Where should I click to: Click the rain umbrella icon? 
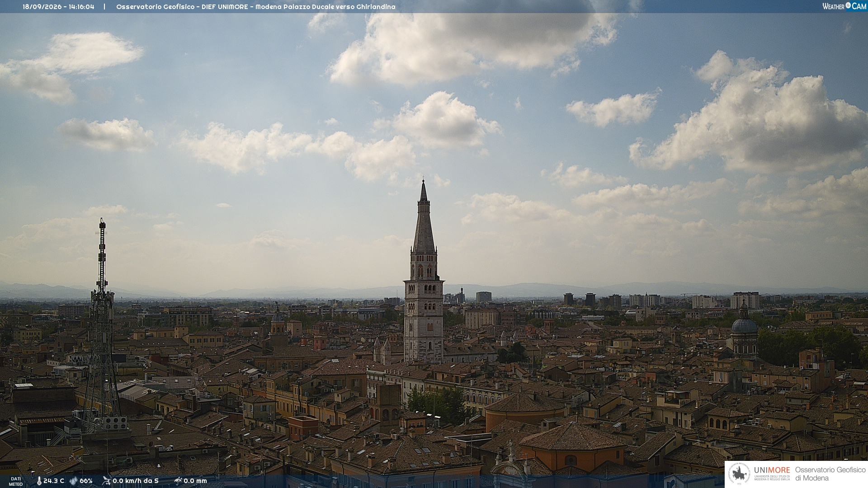tap(178, 481)
